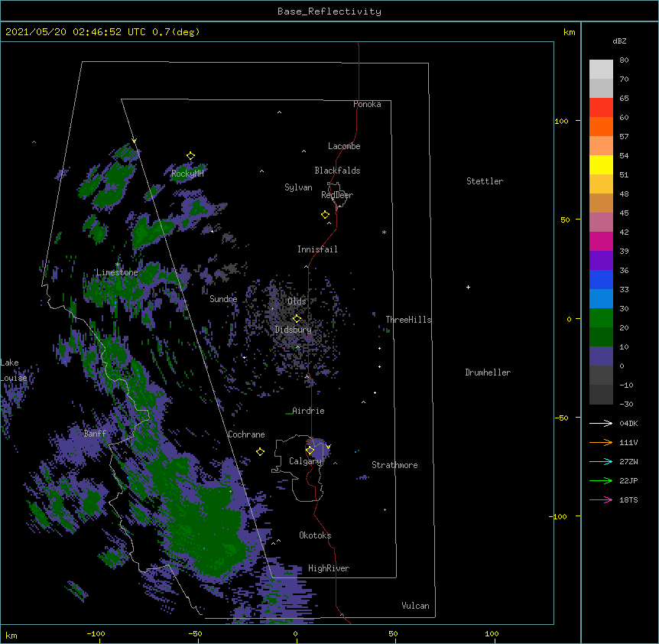Click the Innisfail city label
The height and width of the screenshot is (644, 659).
[x=317, y=249]
